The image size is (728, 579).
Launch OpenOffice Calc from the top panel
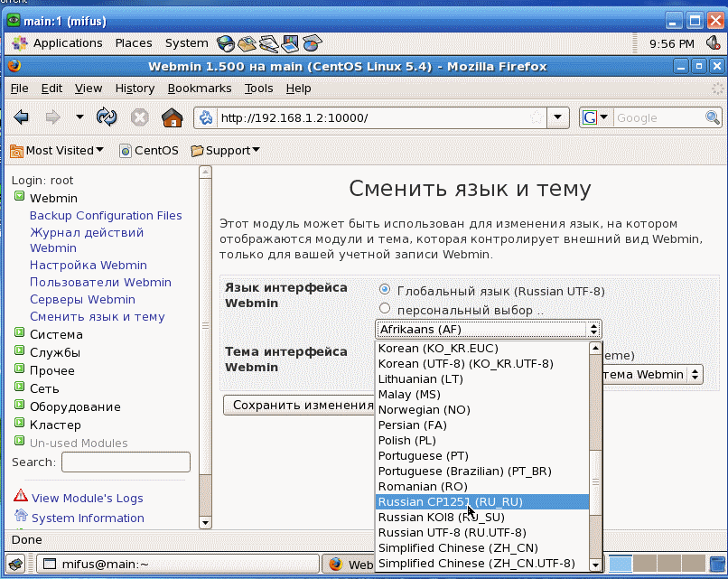312,43
